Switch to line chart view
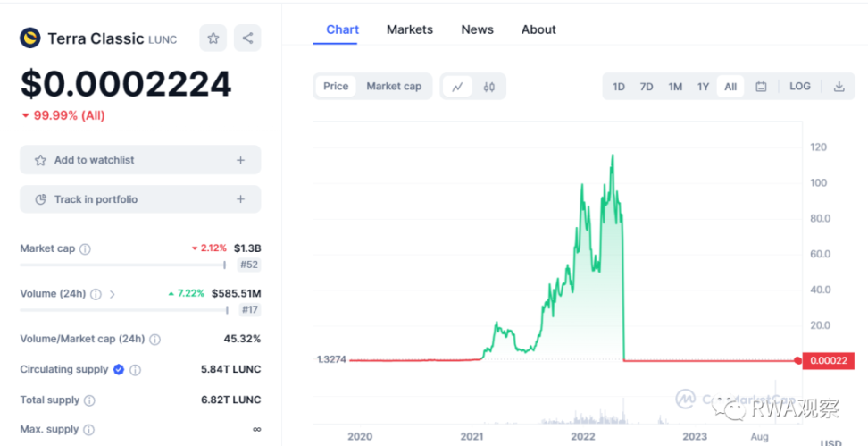This screenshot has height=446, width=868. click(x=457, y=87)
